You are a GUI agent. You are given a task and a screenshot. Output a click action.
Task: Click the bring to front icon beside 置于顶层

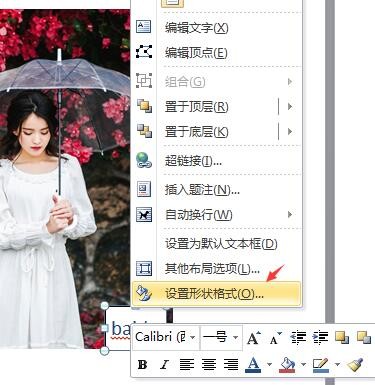(144, 106)
